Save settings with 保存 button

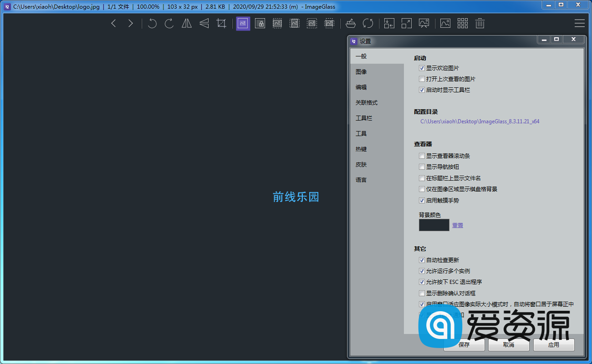click(x=464, y=345)
